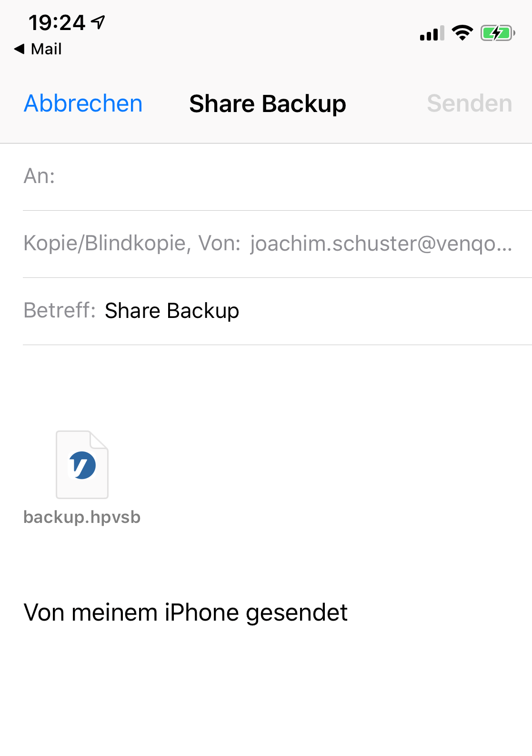Tap the backup.hpvsb filename label
532x756 pixels.
click(82, 517)
